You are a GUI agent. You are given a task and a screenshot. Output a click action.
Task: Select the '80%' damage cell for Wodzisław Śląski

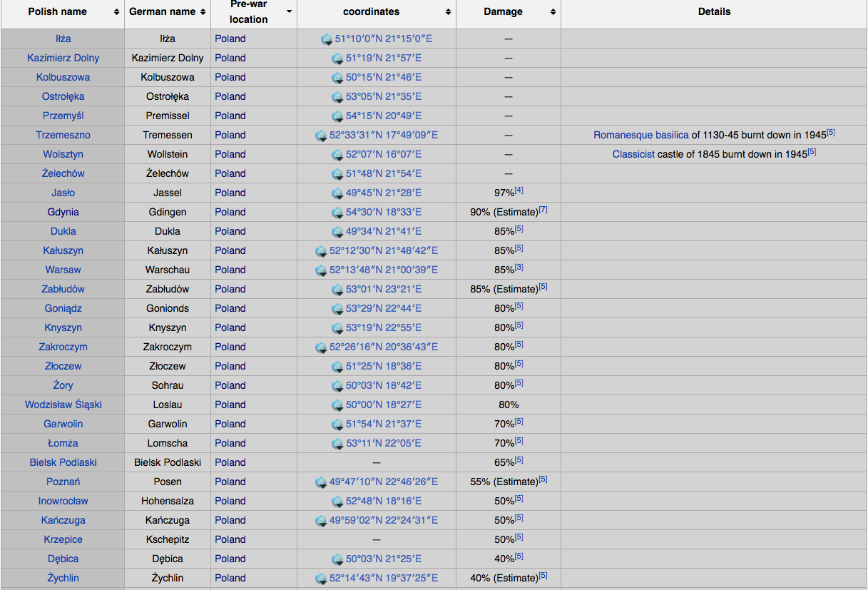509,405
